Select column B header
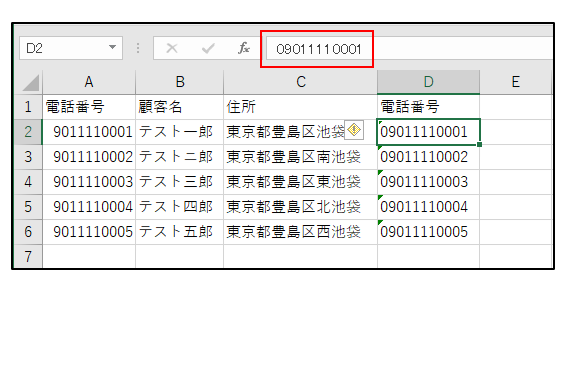The image size is (561, 390). pyautogui.click(x=180, y=82)
